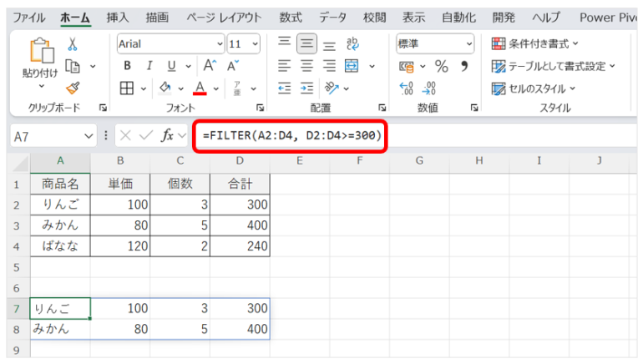Select row 8 cell みかん

point(60,329)
